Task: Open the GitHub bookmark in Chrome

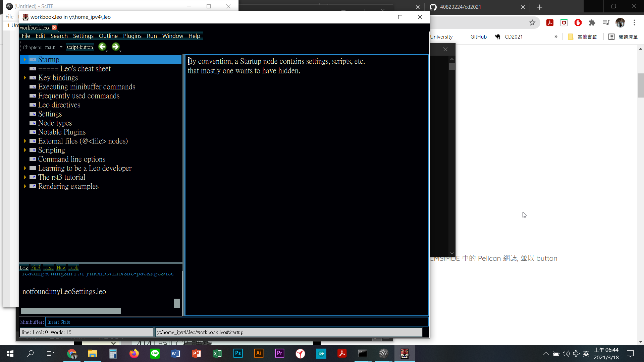Action: point(478,37)
